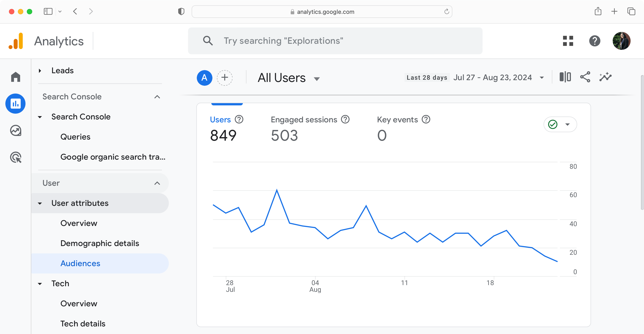
Task: Click the Explore icon in sidebar
Action: 15,131
